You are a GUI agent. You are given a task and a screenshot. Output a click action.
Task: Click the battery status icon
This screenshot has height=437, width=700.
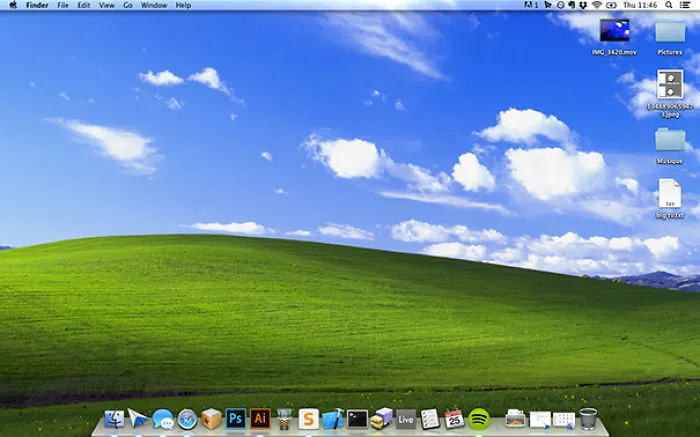click(611, 5)
